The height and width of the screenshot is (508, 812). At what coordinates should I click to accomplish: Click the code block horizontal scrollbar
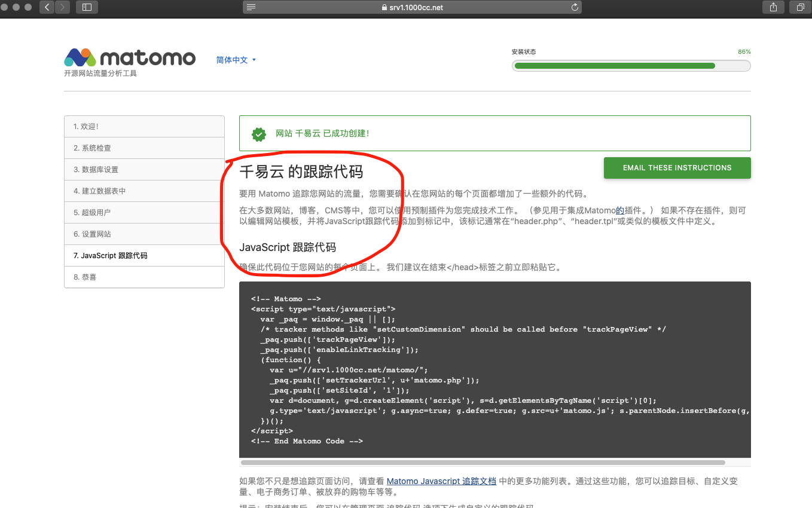click(x=483, y=463)
